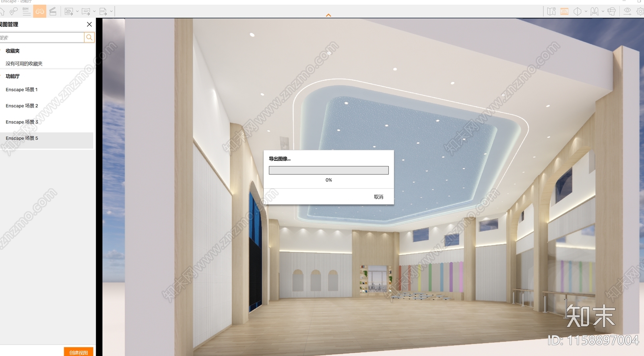The height and width of the screenshot is (356, 644).
Task: Expand the screenshot export dropdown arrow
Action: tap(77, 12)
